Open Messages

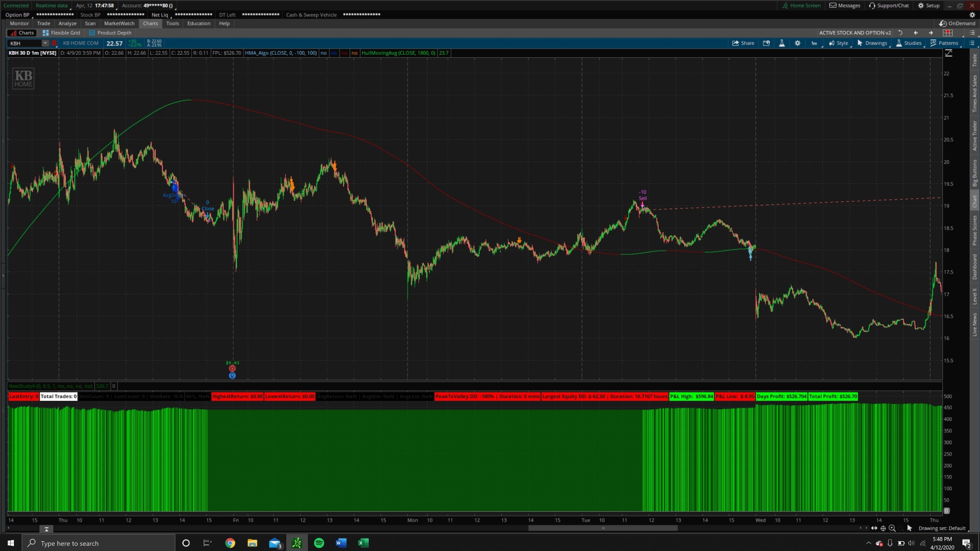(x=845, y=6)
